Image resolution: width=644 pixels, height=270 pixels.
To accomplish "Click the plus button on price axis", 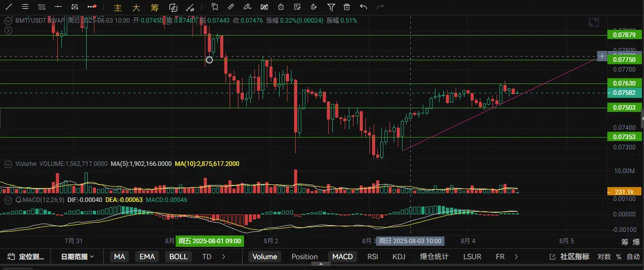I will 602,56.
